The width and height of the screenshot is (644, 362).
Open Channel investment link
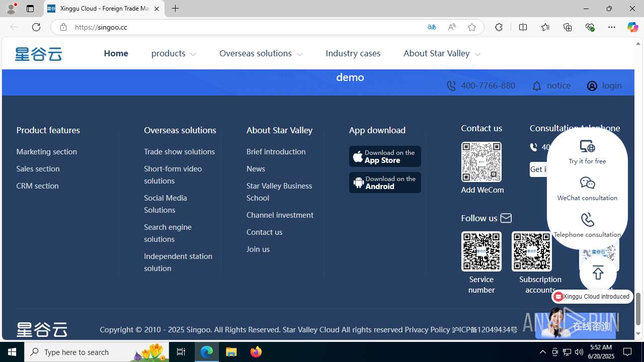click(x=280, y=215)
